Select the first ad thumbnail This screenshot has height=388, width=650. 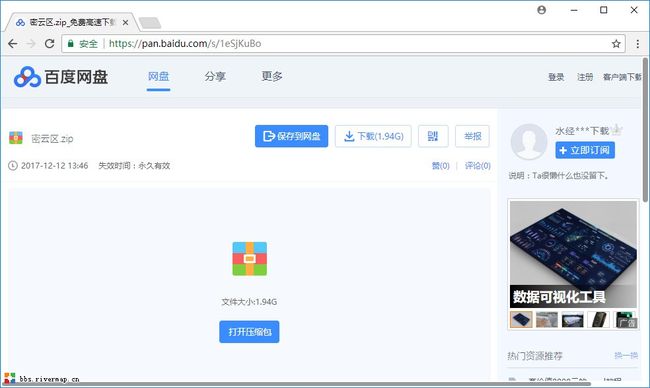pyautogui.click(x=521, y=320)
